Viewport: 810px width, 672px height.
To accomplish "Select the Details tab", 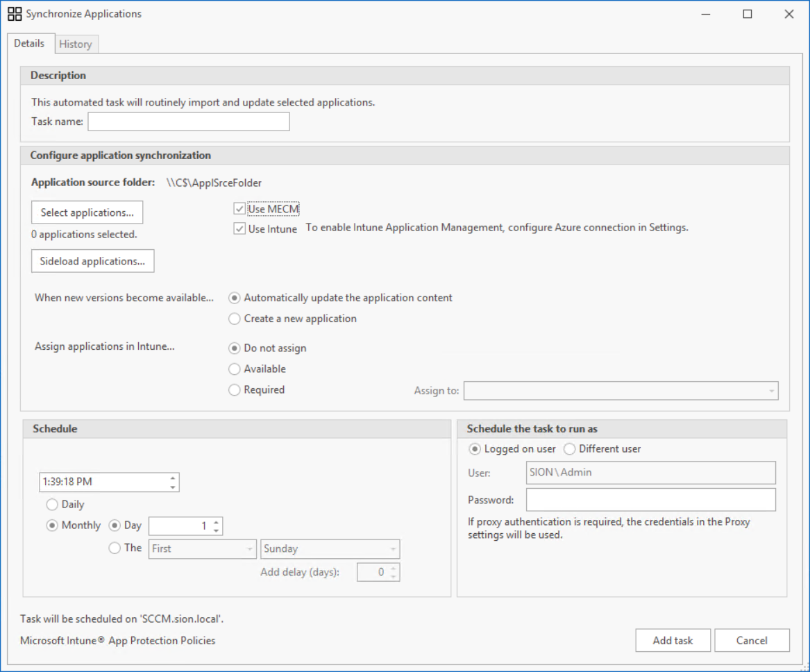I will [x=29, y=43].
